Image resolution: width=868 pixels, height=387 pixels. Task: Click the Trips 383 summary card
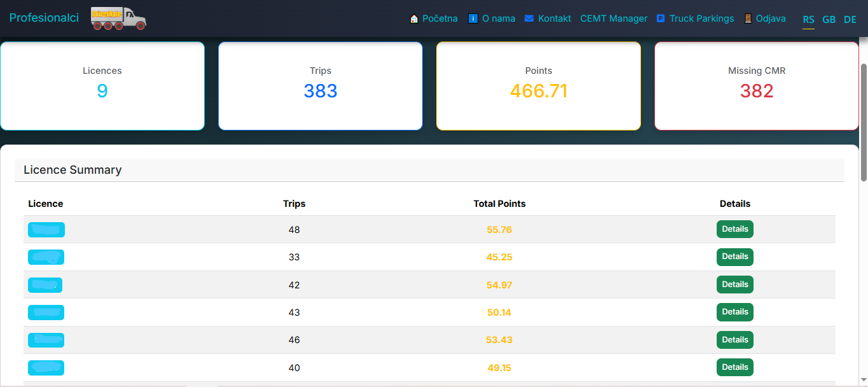[x=320, y=86]
